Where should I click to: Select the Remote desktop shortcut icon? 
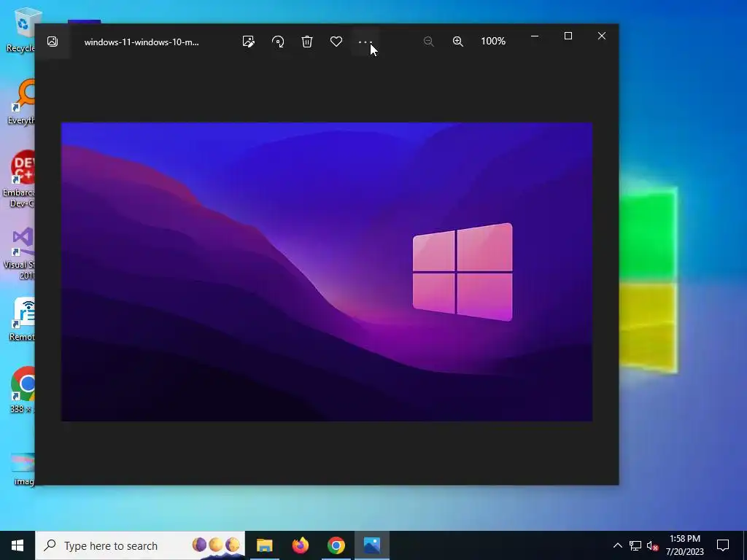click(22, 319)
